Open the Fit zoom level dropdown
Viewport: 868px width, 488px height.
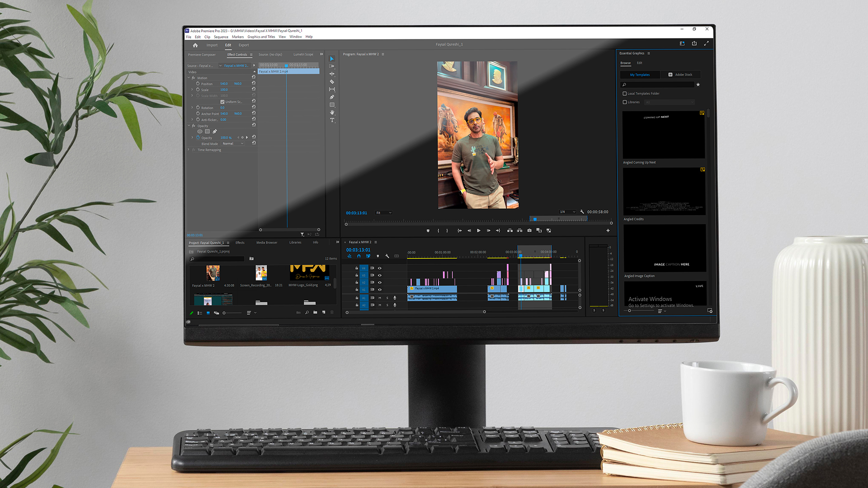(384, 213)
